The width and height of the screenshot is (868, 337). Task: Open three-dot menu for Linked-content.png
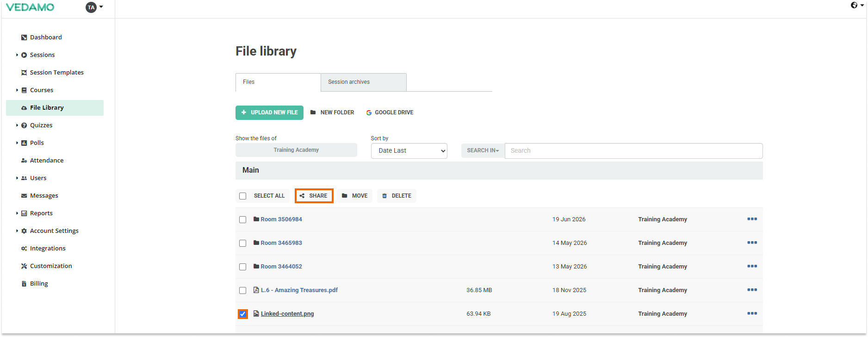pyautogui.click(x=752, y=313)
